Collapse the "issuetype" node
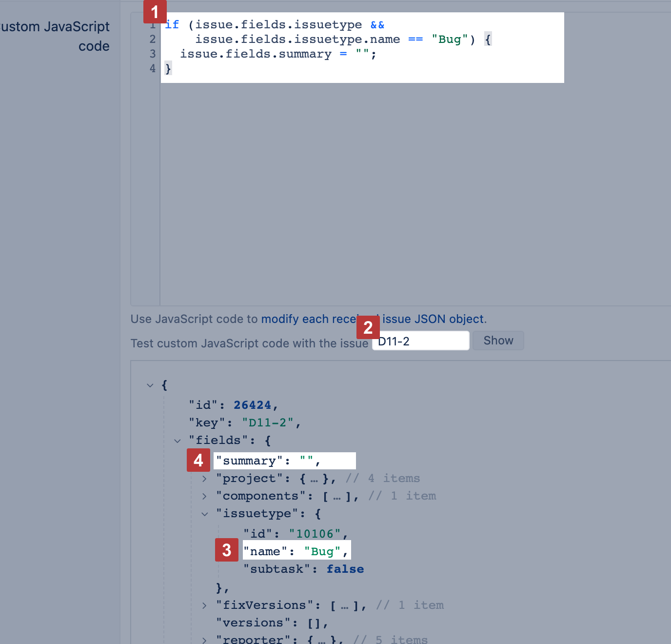The image size is (671, 644). tap(205, 514)
